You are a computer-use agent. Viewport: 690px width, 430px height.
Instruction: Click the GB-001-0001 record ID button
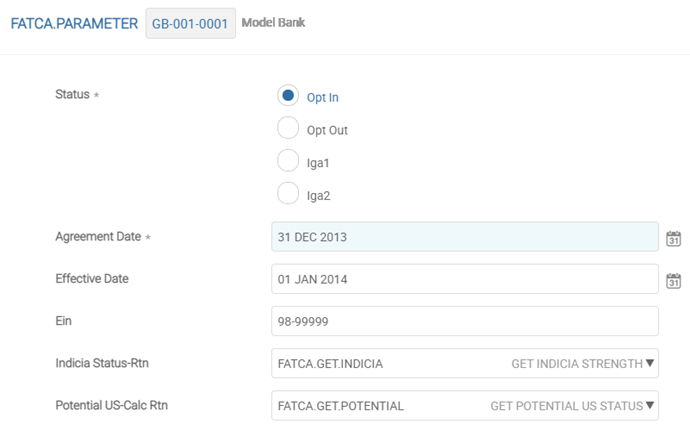(190, 23)
